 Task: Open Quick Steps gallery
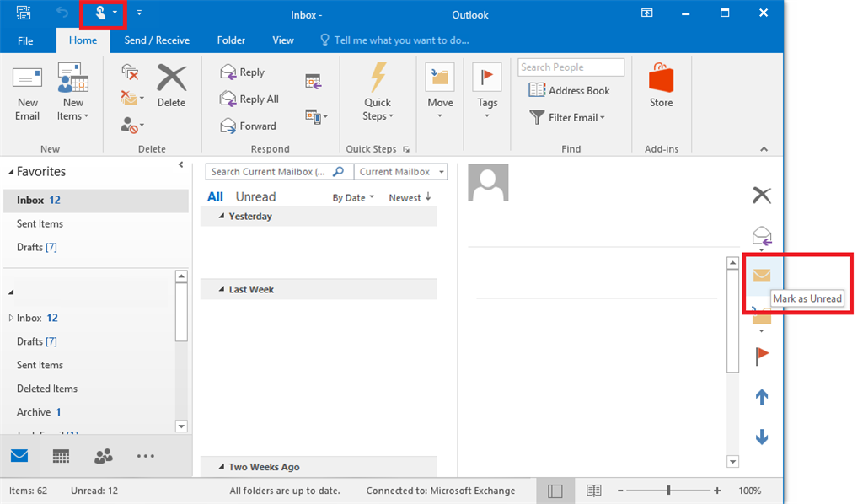378,93
